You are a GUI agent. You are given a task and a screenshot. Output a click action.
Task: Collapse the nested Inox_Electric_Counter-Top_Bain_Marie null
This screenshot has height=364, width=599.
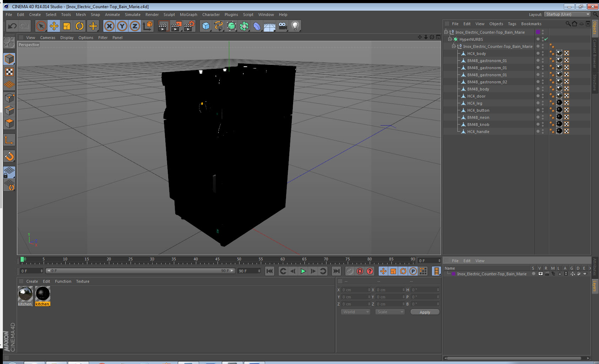pos(454,46)
